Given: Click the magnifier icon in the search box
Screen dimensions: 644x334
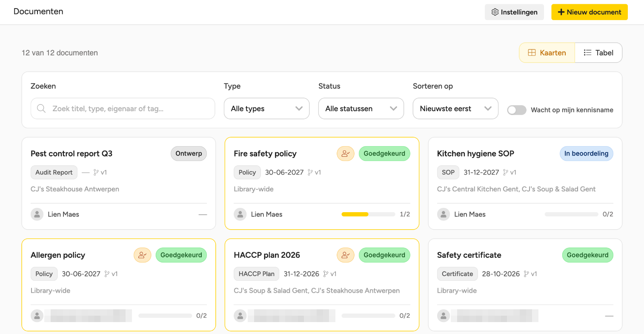Looking at the screenshot, I should click(x=41, y=109).
